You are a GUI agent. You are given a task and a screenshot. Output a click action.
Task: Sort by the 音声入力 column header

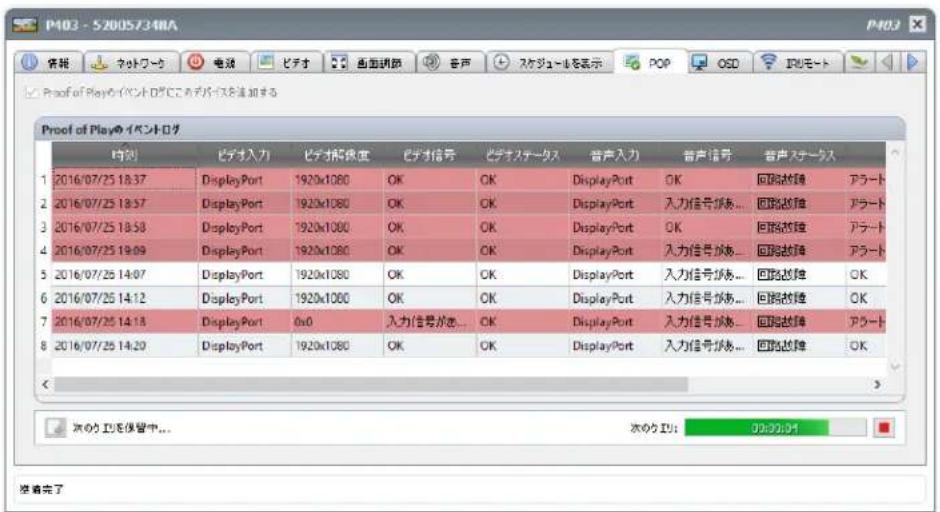tap(614, 155)
